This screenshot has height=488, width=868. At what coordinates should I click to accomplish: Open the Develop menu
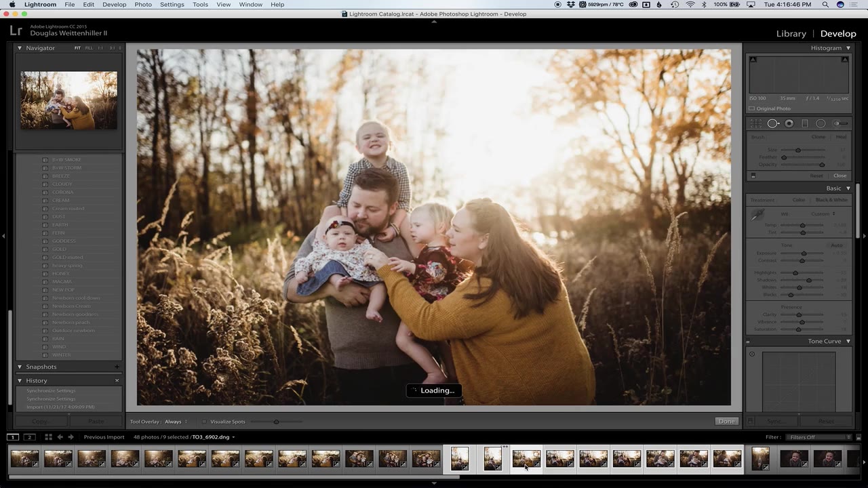pos(114,5)
